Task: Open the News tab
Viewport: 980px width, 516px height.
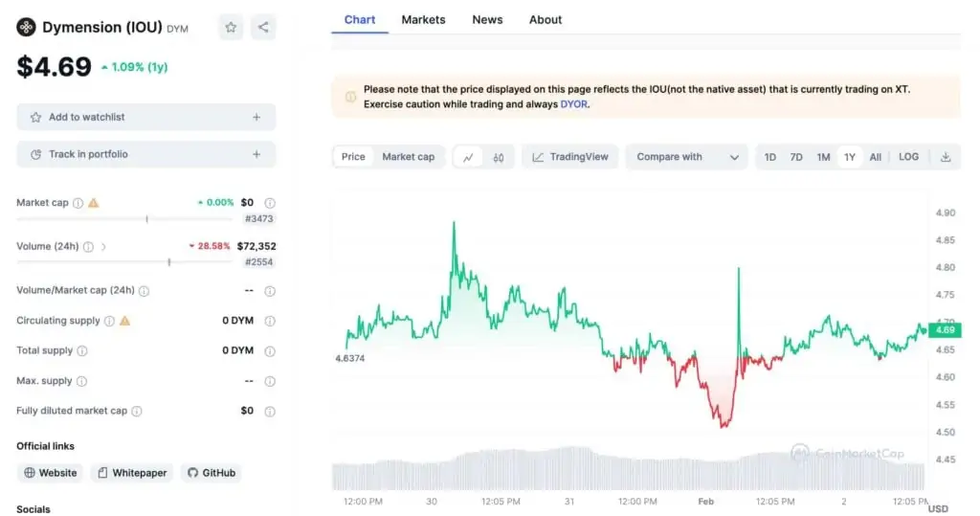Action: tap(487, 19)
